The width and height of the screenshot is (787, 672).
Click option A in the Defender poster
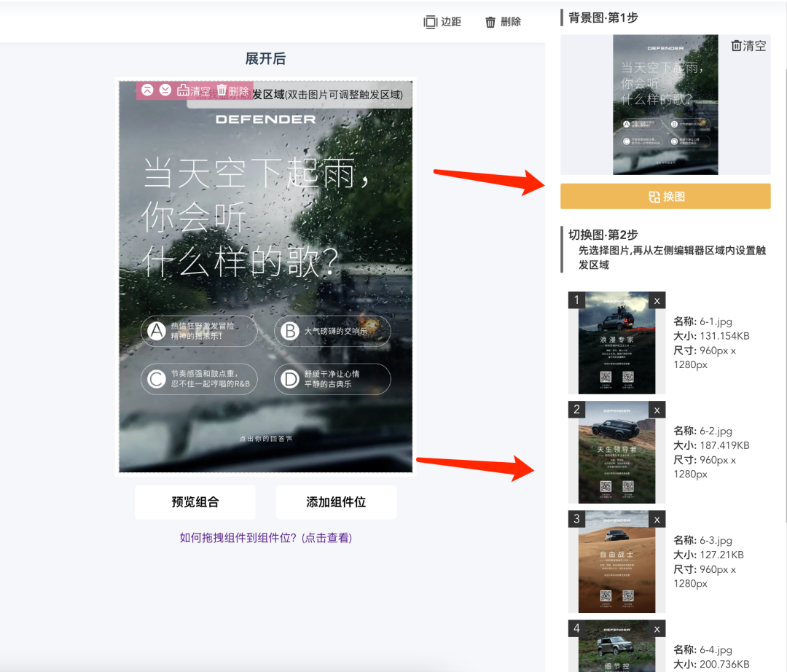pyautogui.click(x=199, y=331)
